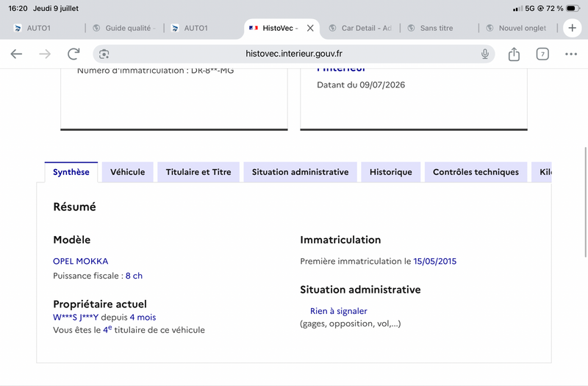588x386 pixels.
Task: Open the share sheet icon
Action: click(x=514, y=54)
